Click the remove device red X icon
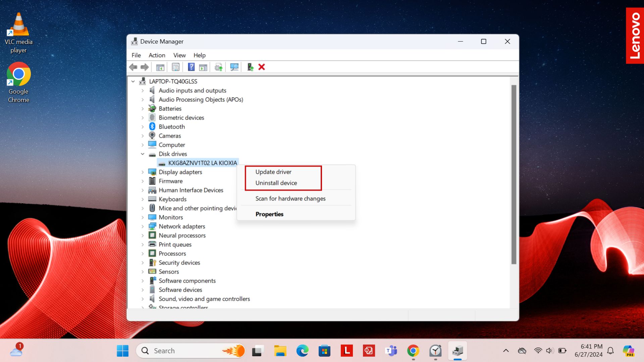Screen dimensions: 644x362 [x=261, y=67]
